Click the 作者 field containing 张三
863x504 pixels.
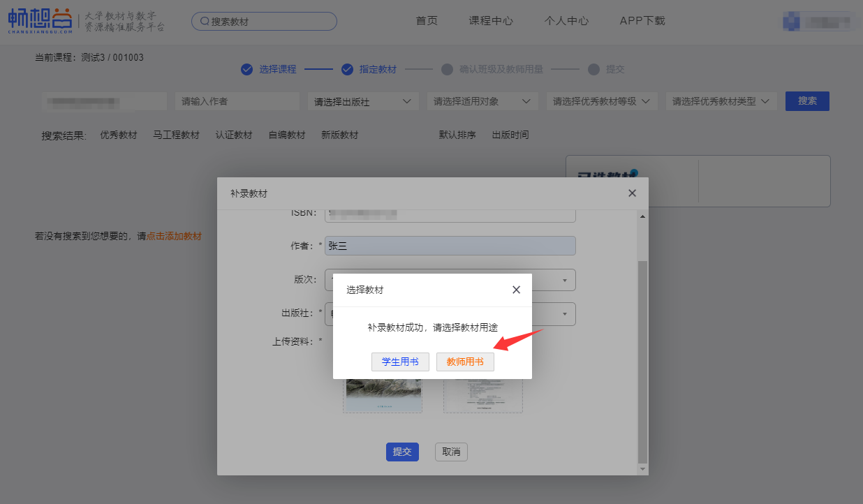[x=450, y=246]
